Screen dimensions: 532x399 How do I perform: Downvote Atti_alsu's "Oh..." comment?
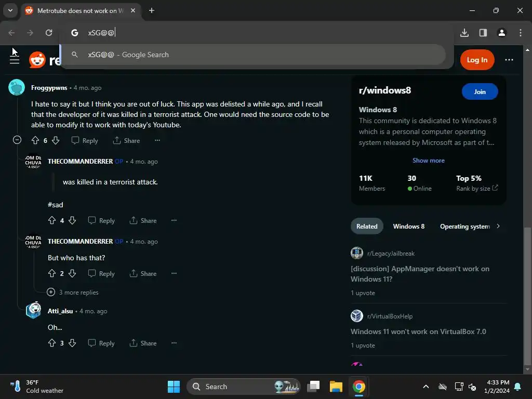72,343
